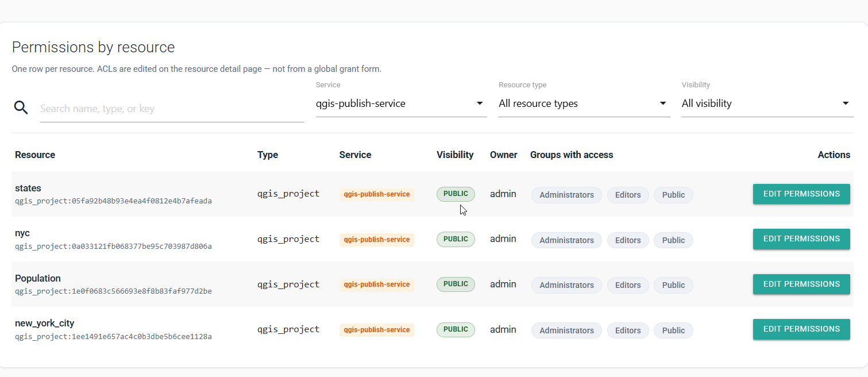The width and height of the screenshot is (868, 377).
Task: Click qgis_project type in states row
Action: [x=288, y=194]
